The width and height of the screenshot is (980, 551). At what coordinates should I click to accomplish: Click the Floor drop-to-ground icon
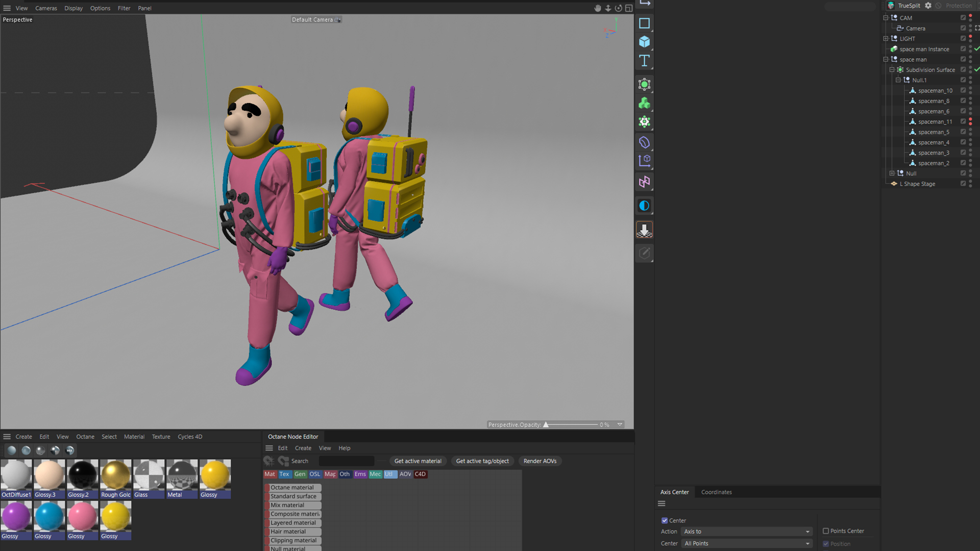(x=644, y=230)
